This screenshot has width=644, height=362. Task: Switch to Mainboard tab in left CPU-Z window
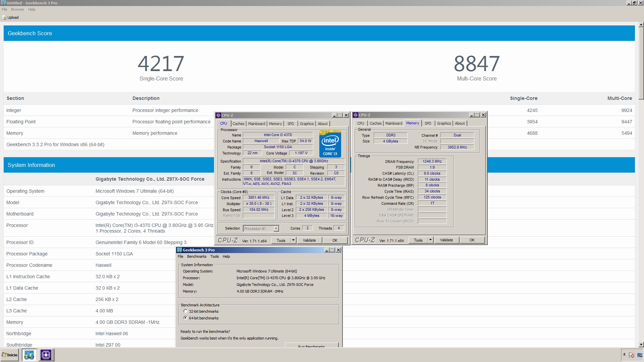[257, 124]
